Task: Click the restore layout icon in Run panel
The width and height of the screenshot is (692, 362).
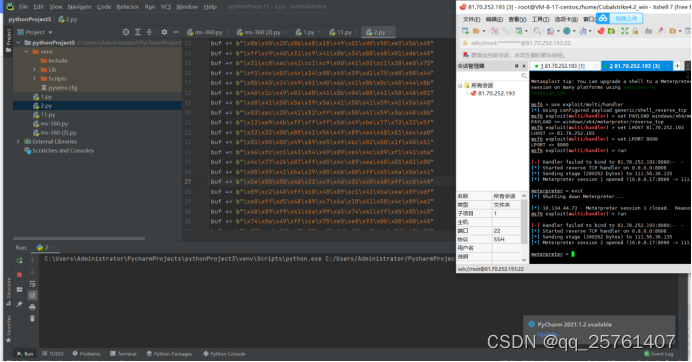Action: point(19,290)
